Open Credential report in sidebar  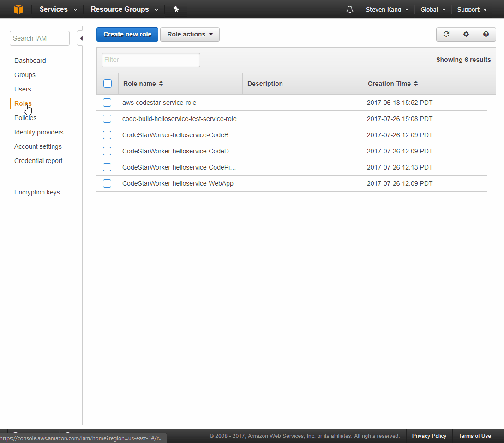pyautogui.click(x=38, y=161)
